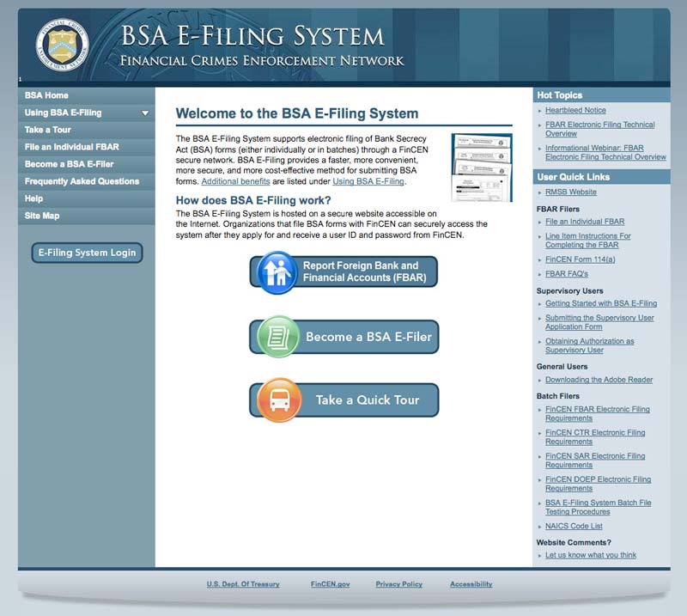Open the Accessibility footer link
The width and height of the screenshot is (687, 616).
(471, 584)
